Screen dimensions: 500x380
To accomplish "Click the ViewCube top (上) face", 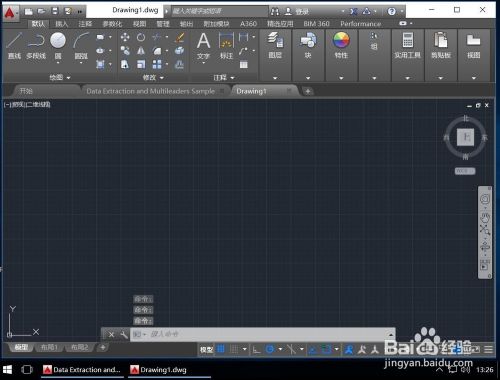I will 465,137.
